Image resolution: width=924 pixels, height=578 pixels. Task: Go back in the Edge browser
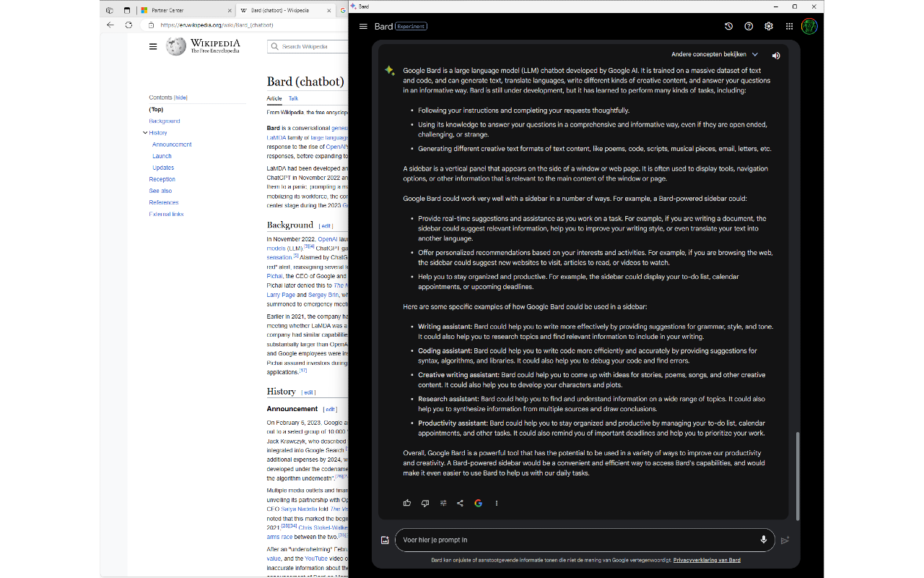[x=110, y=25]
